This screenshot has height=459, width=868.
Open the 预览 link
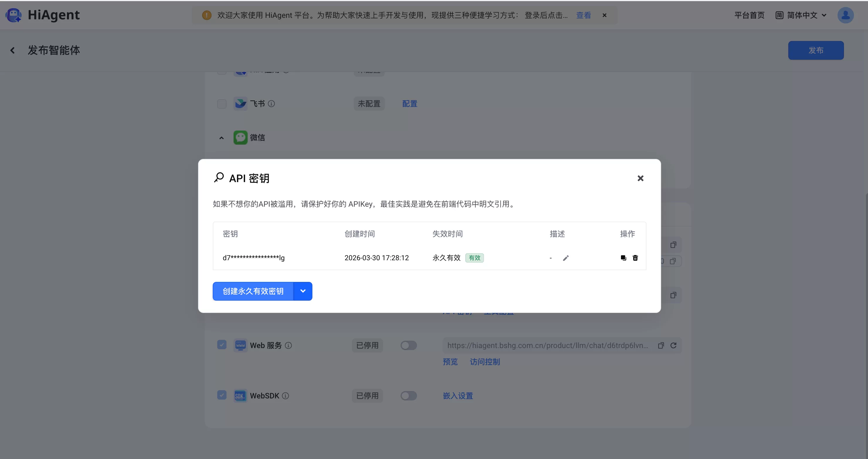coord(450,362)
